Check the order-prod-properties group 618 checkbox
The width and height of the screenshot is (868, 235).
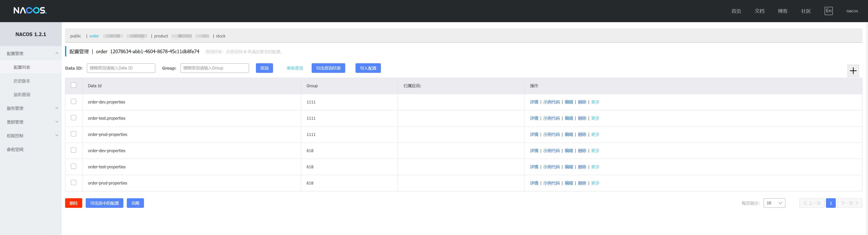tap(73, 182)
